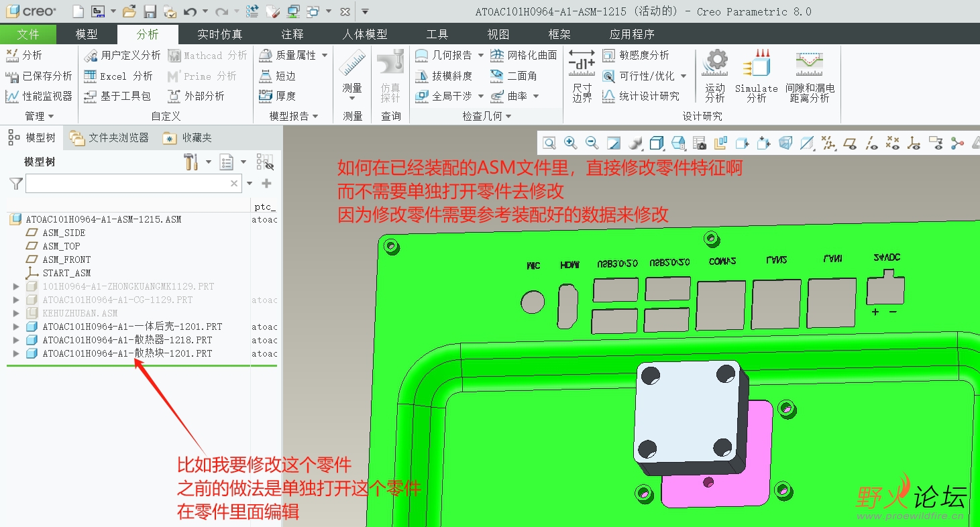Image resolution: width=980 pixels, height=527 pixels.
Task: Click the tree filter funnel icon
Action: tap(16, 183)
